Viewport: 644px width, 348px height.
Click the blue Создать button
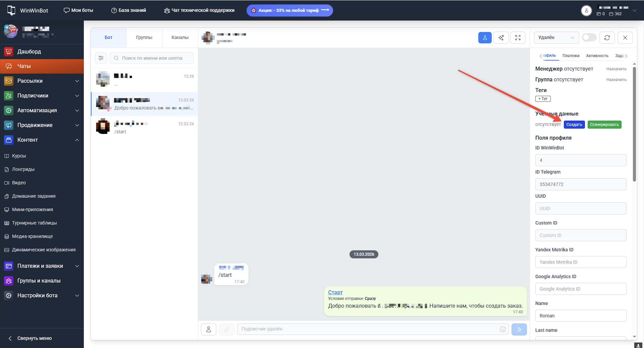coord(574,125)
